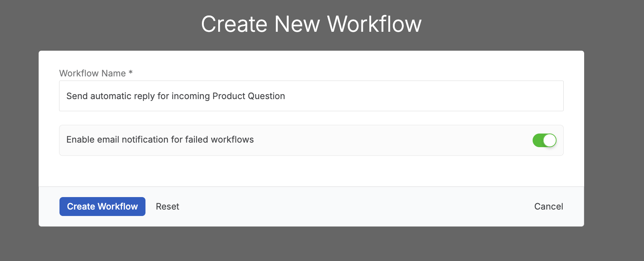This screenshot has height=261, width=644.
Task: Place cursor after the word 'Question' in name field
Action: coord(285,96)
